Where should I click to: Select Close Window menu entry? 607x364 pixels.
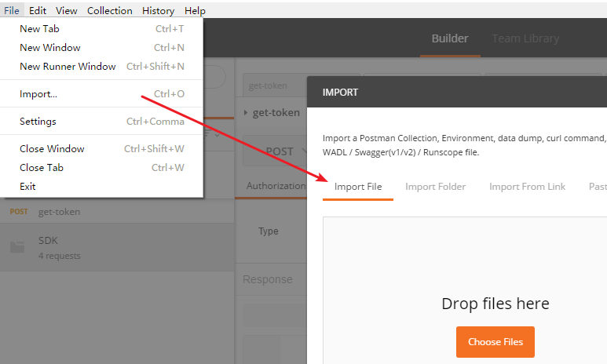pos(102,149)
